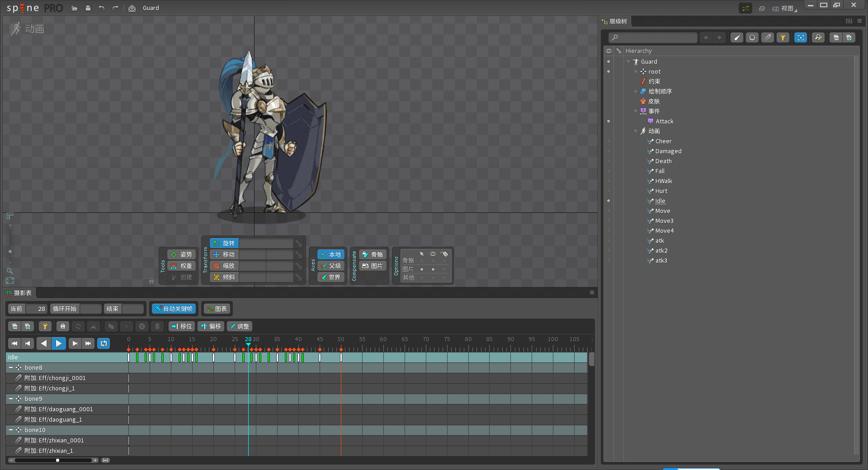The height and width of the screenshot is (470, 868).
Task: Toggle visibility dot for root bone
Action: [609, 72]
